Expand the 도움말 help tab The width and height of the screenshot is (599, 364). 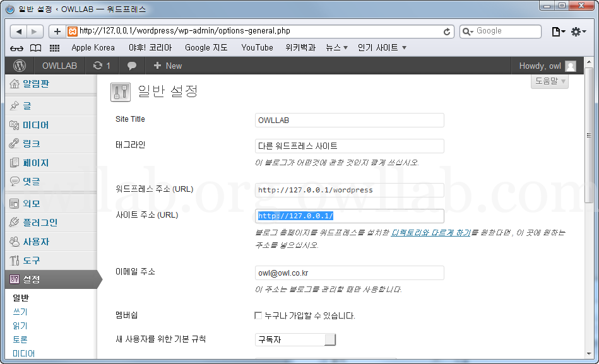pyautogui.click(x=549, y=81)
